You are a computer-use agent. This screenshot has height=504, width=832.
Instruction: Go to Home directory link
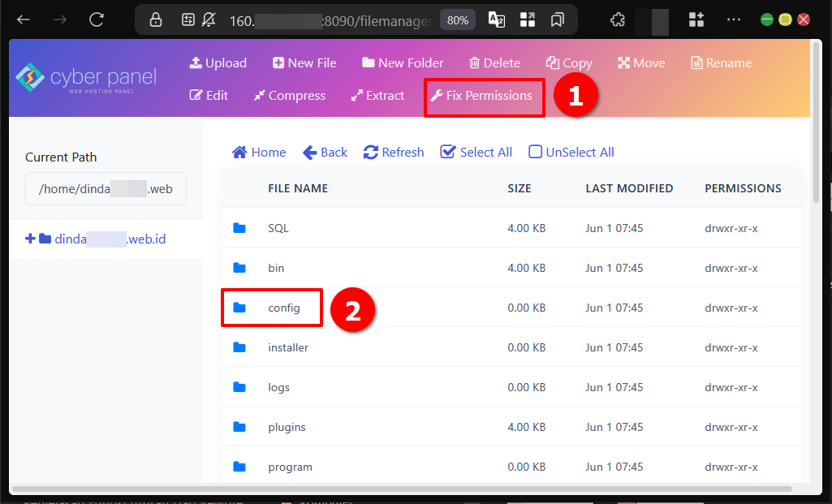tap(259, 153)
